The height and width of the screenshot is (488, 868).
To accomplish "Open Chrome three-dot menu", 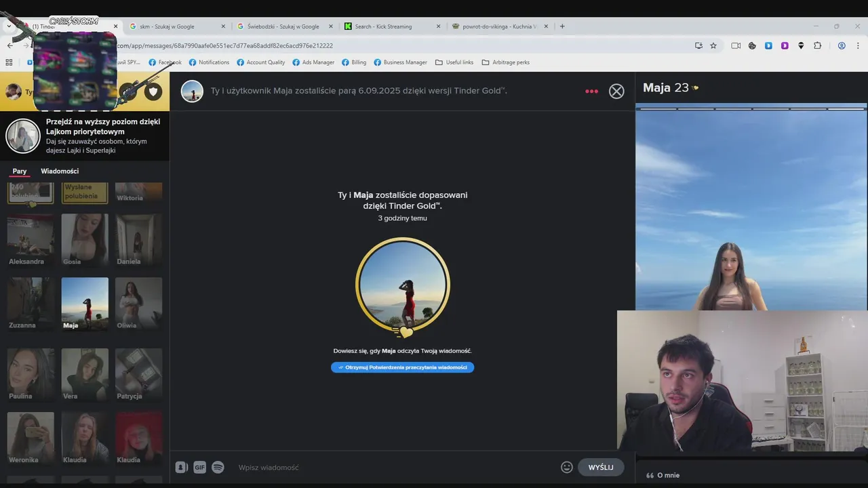I will (x=857, y=45).
